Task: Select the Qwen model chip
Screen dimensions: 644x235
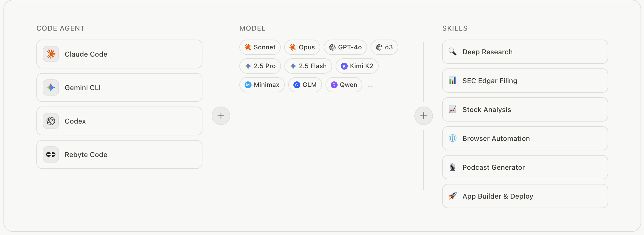Action: 344,85
